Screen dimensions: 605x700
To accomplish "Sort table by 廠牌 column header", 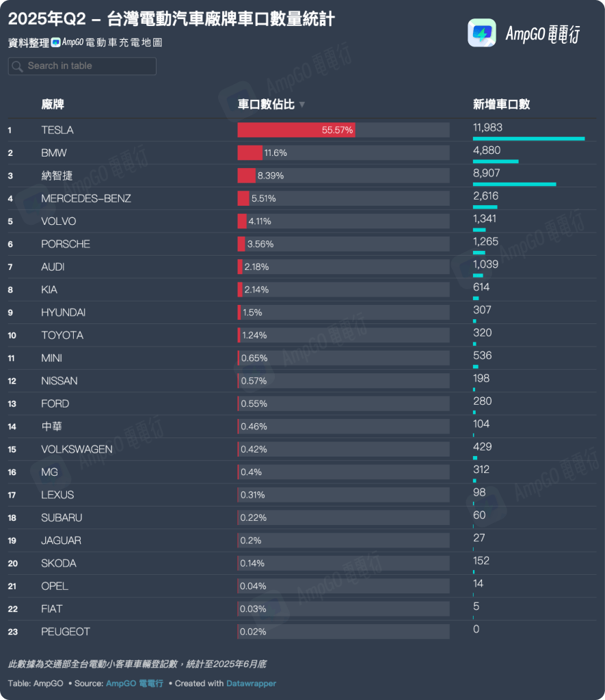I will [x=53, y=105].
